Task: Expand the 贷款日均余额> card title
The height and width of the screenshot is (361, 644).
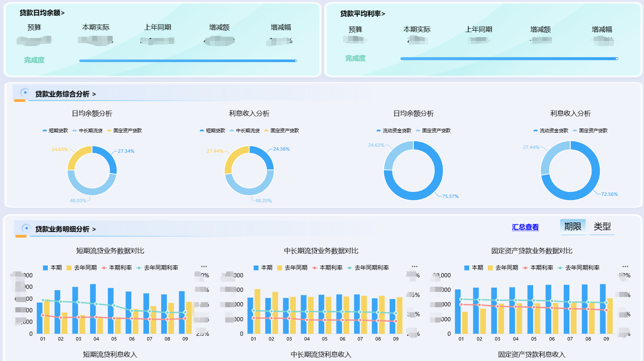Action: click(42, 13)
